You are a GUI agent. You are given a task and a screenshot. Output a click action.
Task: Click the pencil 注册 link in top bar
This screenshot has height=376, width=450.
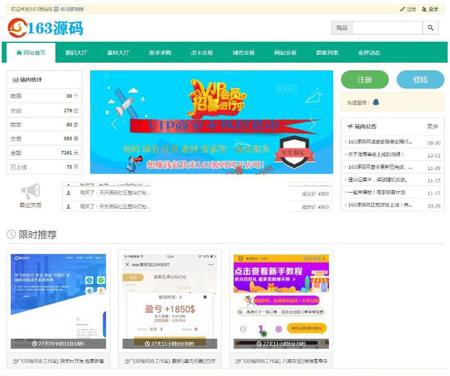click(408, 9)
